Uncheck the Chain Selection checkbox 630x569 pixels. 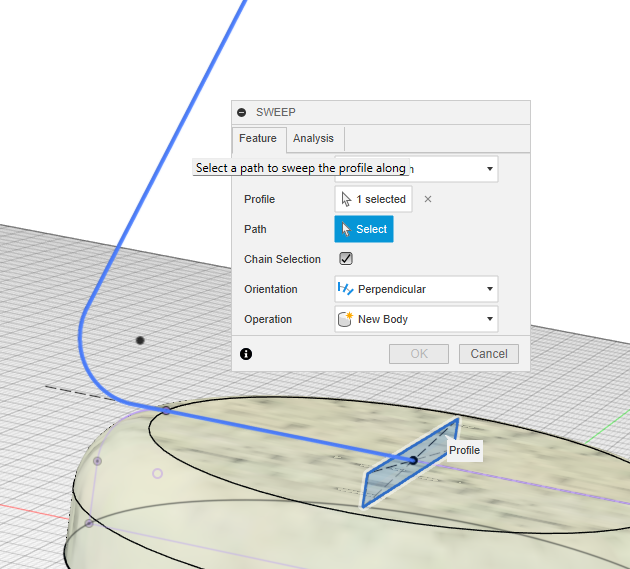[346, 259]
